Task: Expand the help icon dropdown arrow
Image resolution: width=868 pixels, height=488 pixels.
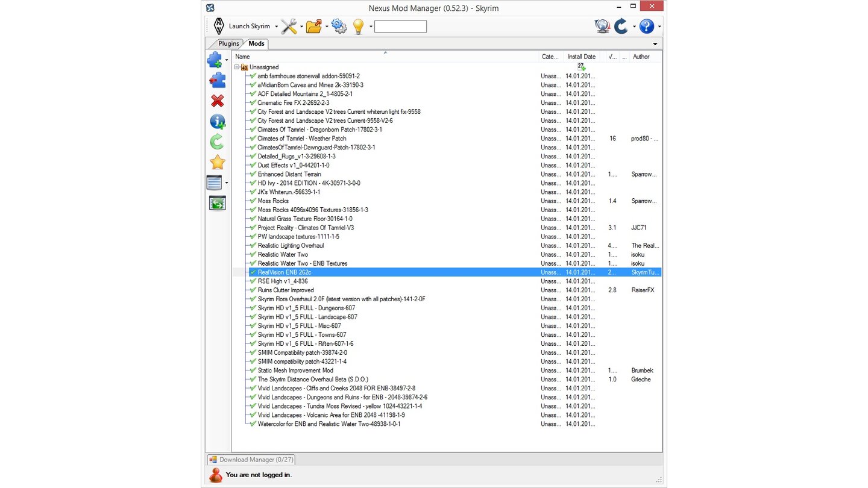Action: coord(659,27)
